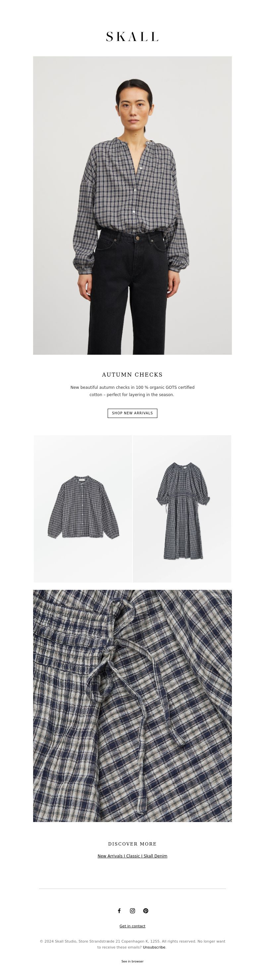Click the organic GOTS certified cotton description text

(132, 391)
